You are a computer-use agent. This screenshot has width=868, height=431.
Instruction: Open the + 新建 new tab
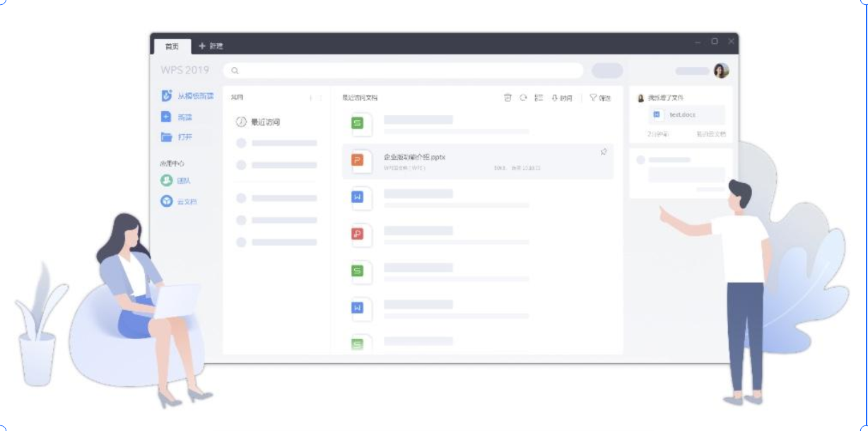(x=211, y=46)
